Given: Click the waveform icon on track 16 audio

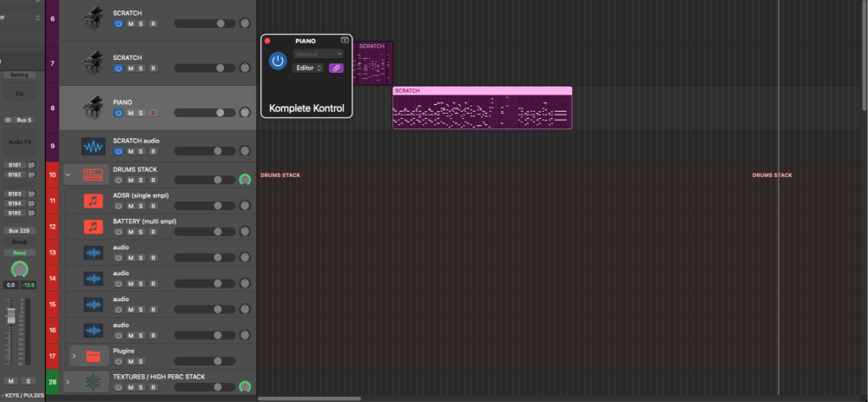Looking at the screenshot, I should click(x=94, y=331).
